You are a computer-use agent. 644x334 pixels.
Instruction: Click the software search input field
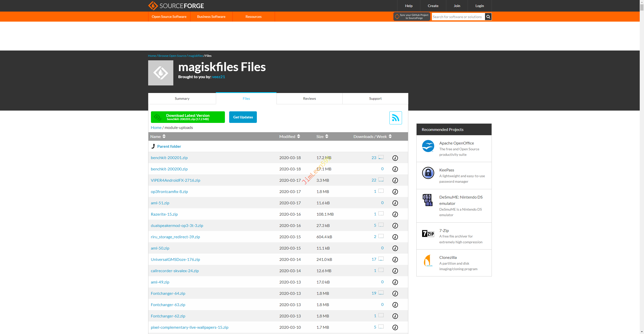pyautogui.click(x=458, y=17)
